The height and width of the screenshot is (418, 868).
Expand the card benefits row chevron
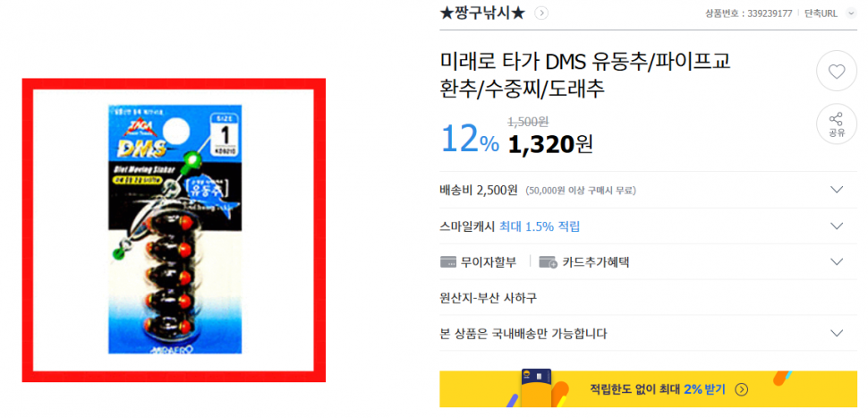(x=837, y=262)
